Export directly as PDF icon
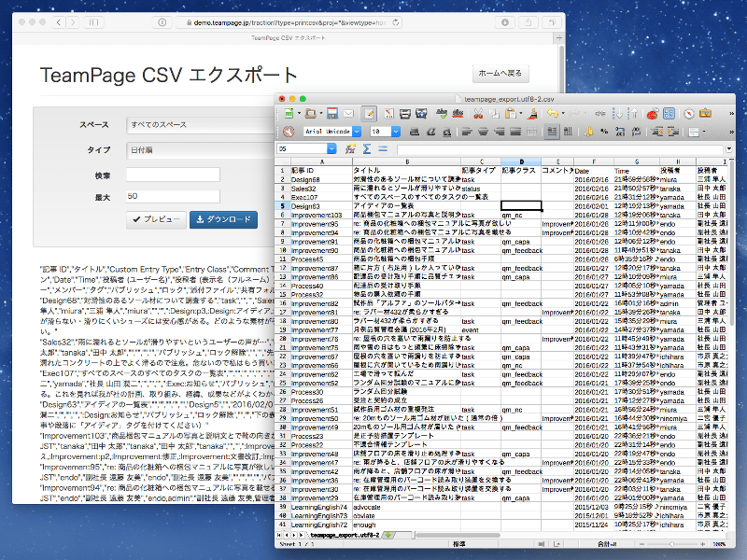747x560 pixels. click(x=388, y=113)
